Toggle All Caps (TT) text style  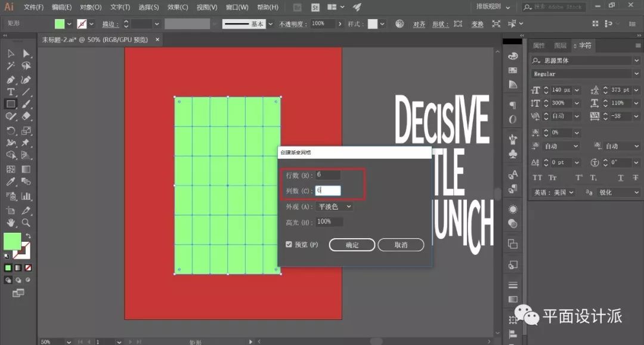point(537,178)
